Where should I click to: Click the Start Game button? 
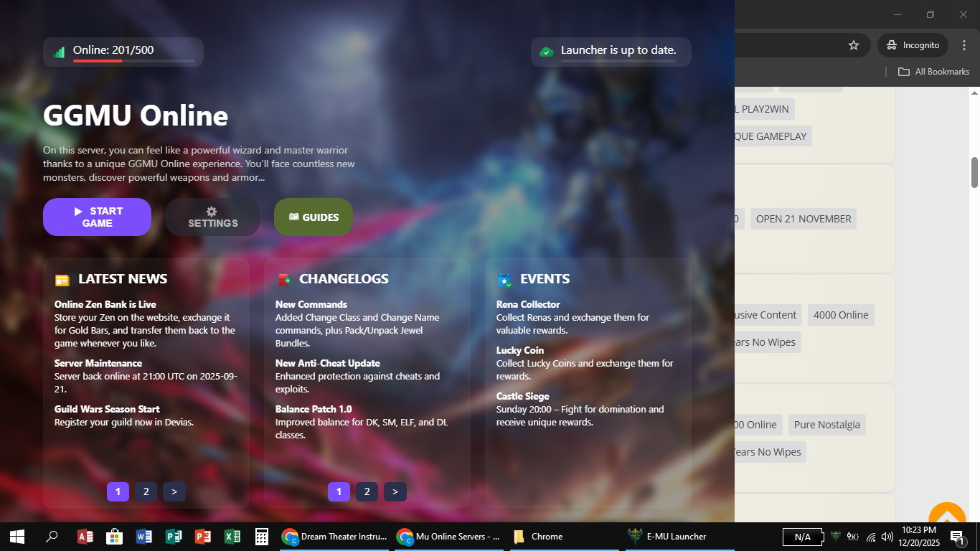97,217
